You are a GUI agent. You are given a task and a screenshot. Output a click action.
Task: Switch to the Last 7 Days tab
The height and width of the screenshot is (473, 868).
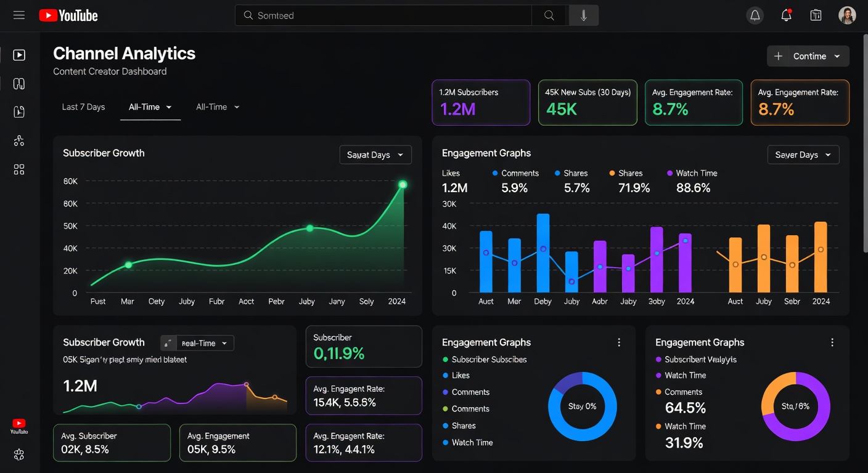click(83, 107)
